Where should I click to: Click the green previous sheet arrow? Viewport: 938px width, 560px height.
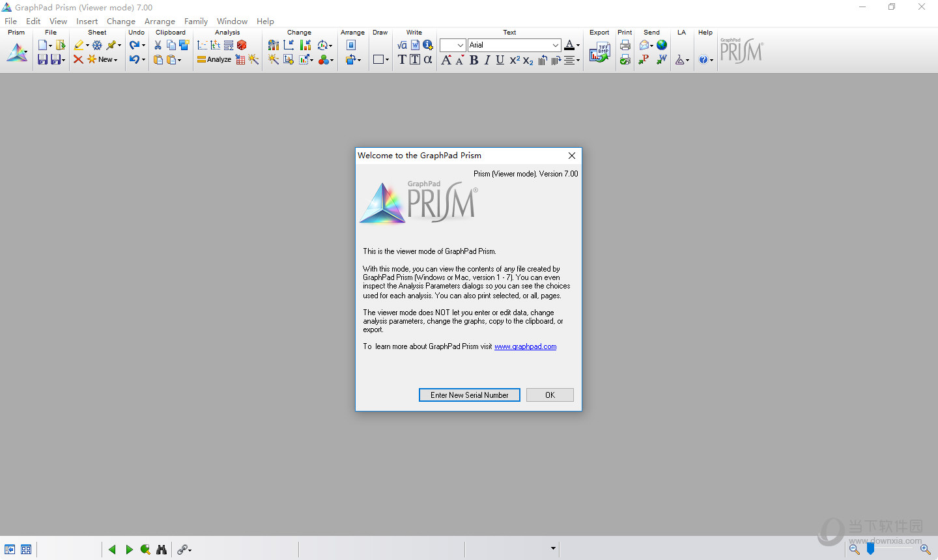coord(112,550)
